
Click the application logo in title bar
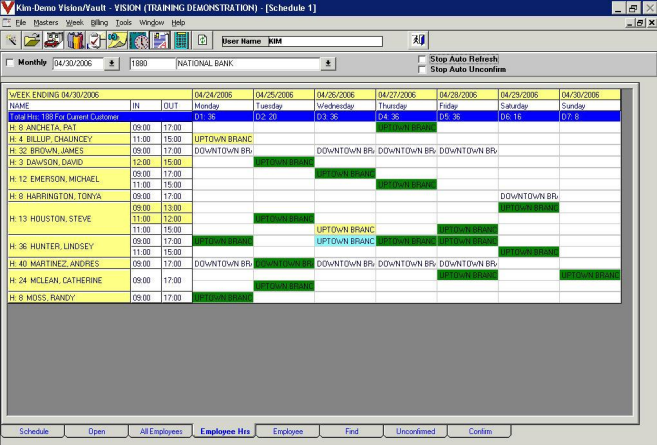(8, 8)
